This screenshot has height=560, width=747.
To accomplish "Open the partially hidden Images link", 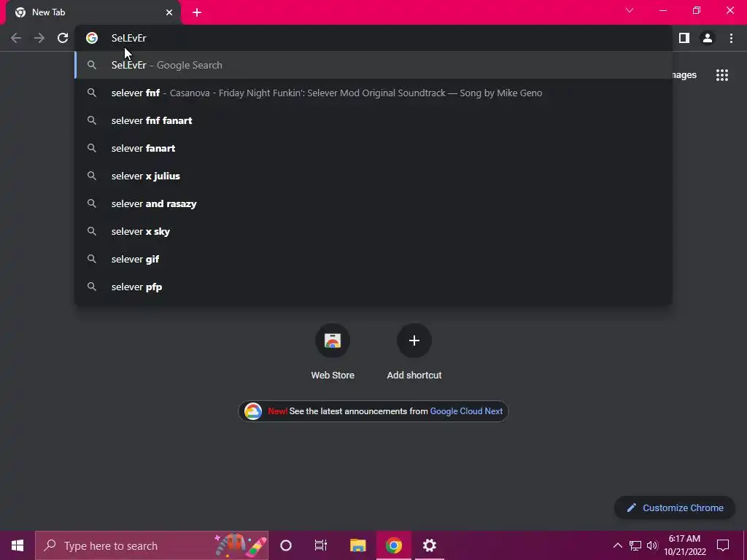I will (684, 75).
